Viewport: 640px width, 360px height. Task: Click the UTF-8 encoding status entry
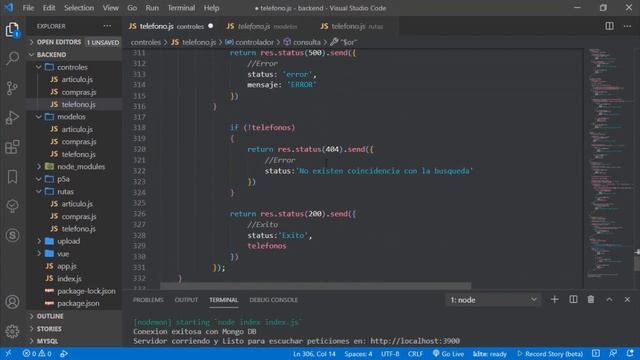(390, 353)
